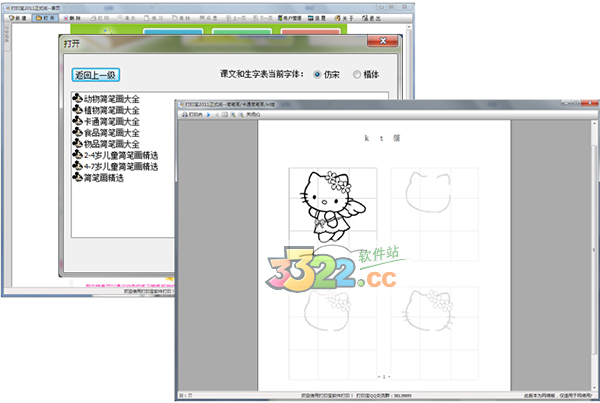This screenshot has width=600, height=403.
Task: Click the printer icon in preview toolbar
Action: click(x=185, y=114)
